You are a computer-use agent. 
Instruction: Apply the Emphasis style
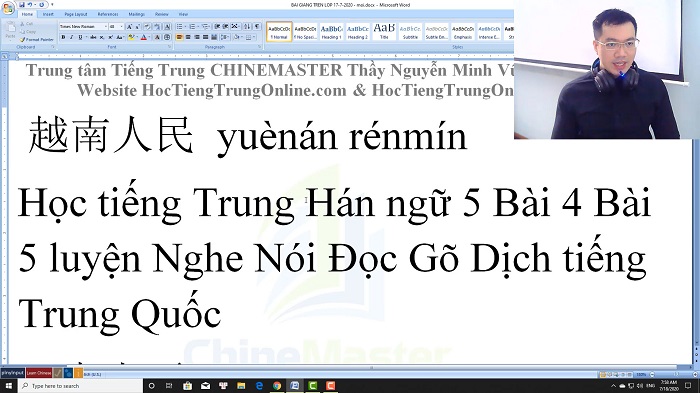click(x=462, y=32)
